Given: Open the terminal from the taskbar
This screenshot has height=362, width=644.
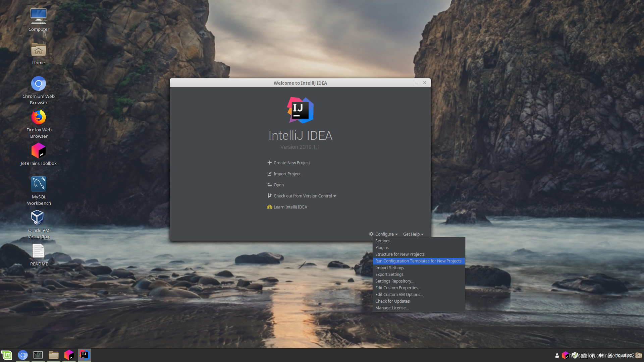Looking at the screenshot, I should click(x=38, y=355).
